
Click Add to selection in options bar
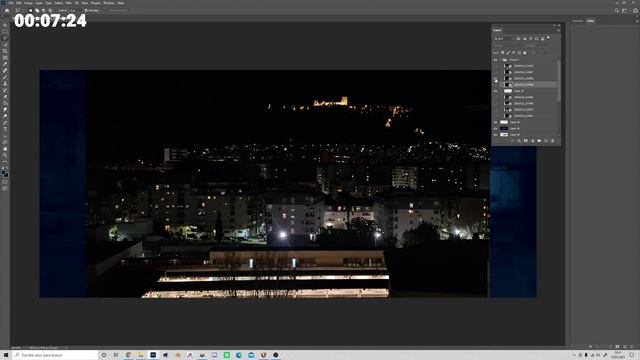tap(37, 11)
